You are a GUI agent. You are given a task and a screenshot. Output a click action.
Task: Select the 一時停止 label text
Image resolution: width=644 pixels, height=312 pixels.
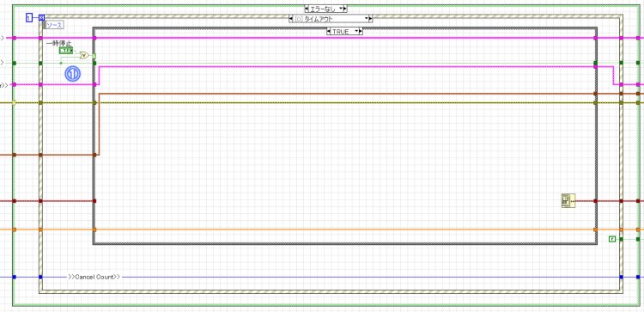pos(58,44)
